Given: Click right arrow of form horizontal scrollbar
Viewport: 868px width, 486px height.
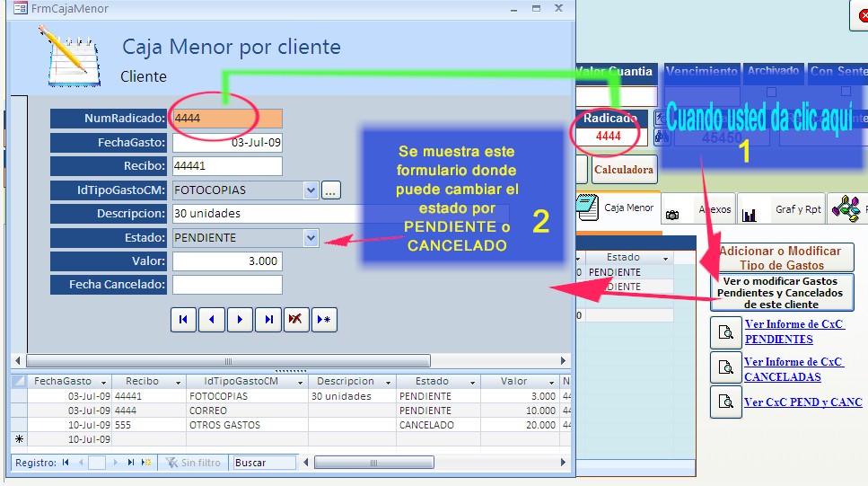Looking at the screenshot, I should (x=563, y=361).
